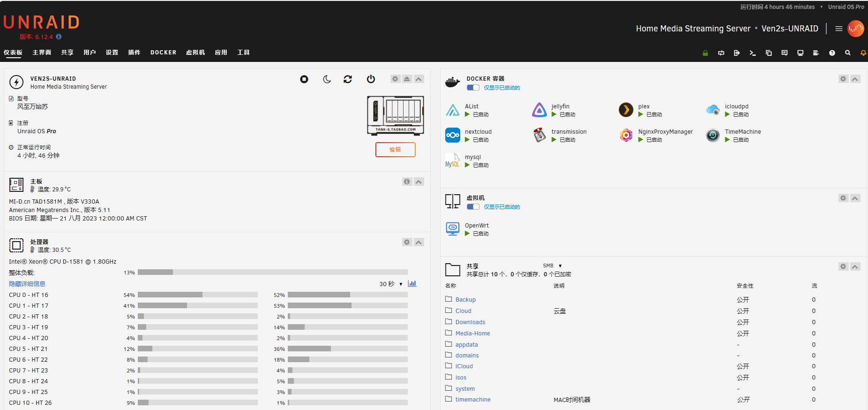Click the user avatar in header
Viewport: 868px width, 410px height.
[856, 29]
